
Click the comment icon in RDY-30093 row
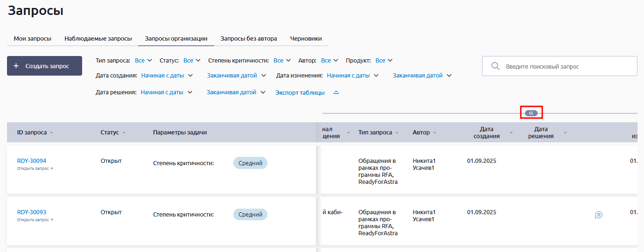pyautogui.click(x=599, y=215)
